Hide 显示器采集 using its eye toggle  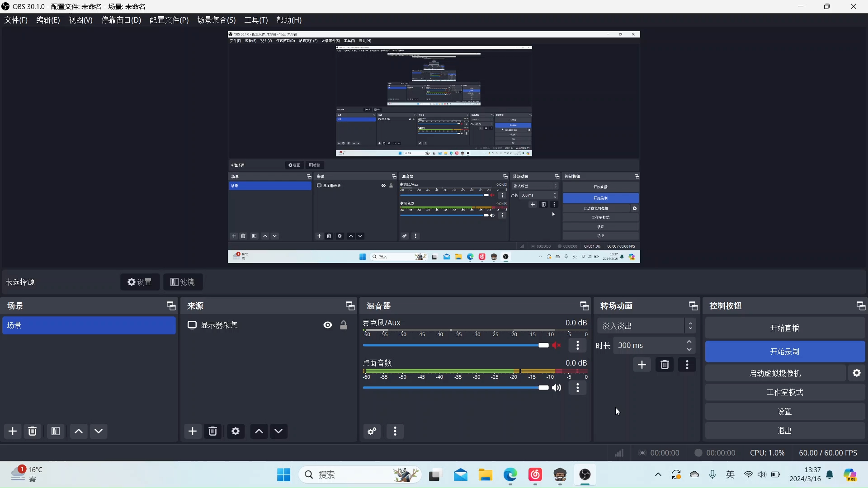(327, 325)
